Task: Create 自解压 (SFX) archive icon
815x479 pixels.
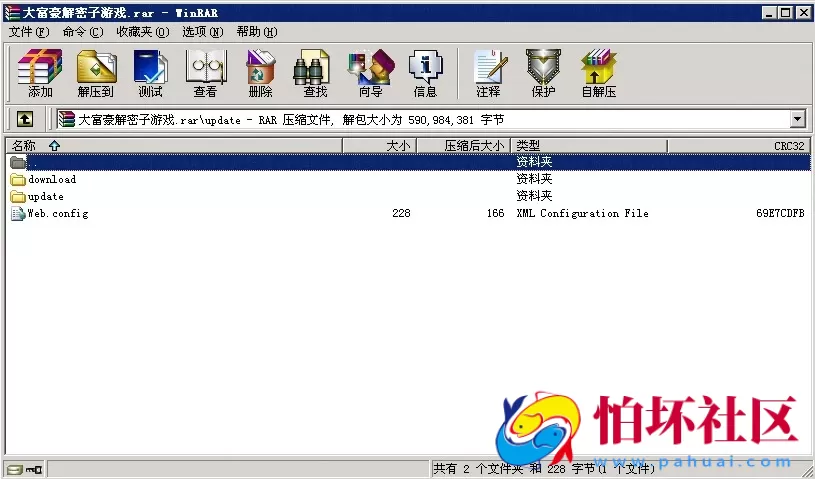Action: [x=598, y=74]
